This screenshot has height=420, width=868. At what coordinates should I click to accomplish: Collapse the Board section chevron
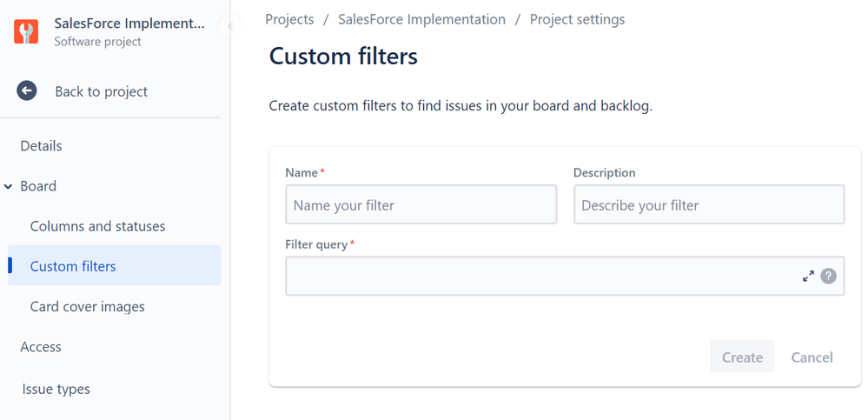click(x=9, y=186)
